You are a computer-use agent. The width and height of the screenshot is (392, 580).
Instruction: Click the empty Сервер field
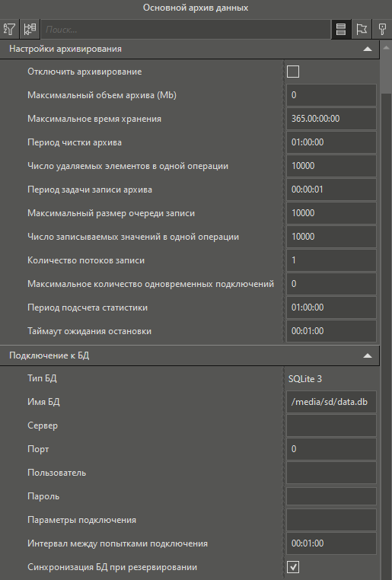tap(331, 425)
